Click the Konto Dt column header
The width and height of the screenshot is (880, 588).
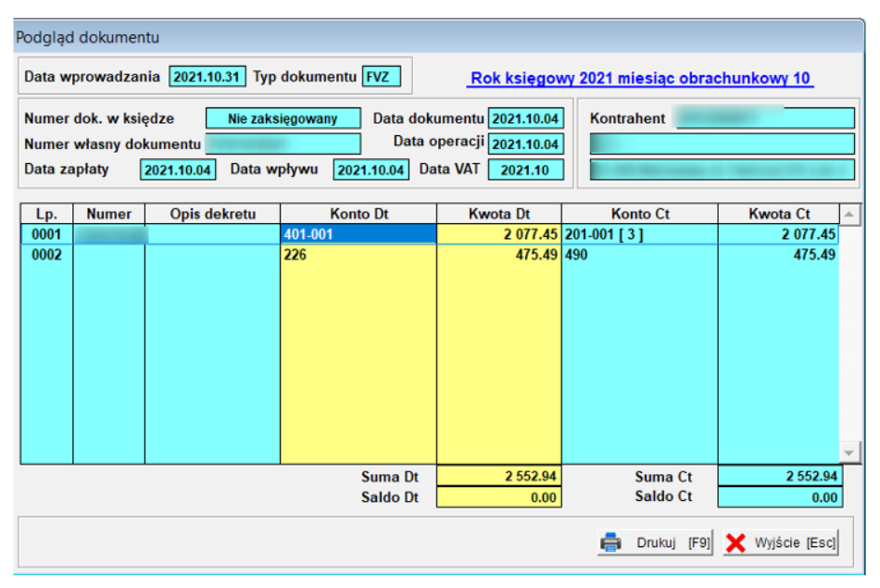tap(358, 214)
